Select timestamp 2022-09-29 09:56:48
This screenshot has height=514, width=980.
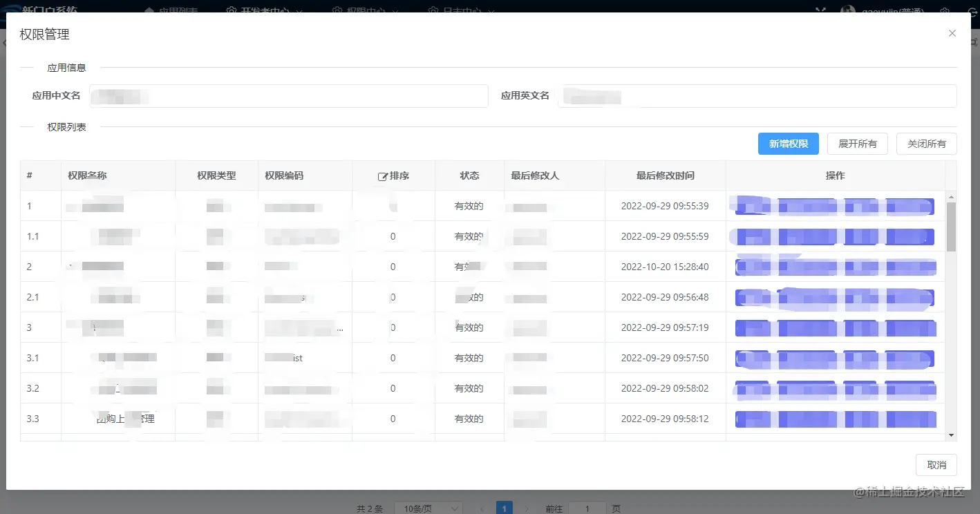tap(665, 297)
